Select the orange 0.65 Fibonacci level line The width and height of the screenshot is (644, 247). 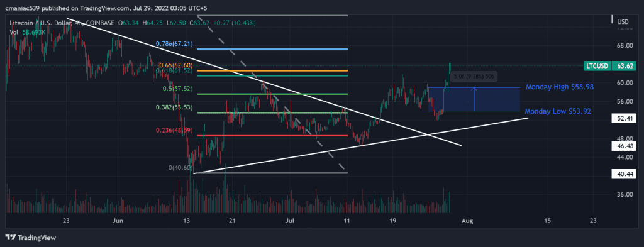pos(272,70)
